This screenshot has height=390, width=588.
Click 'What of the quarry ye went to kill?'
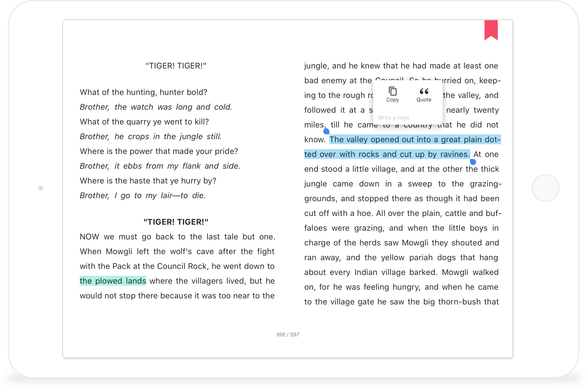[144, 122]
